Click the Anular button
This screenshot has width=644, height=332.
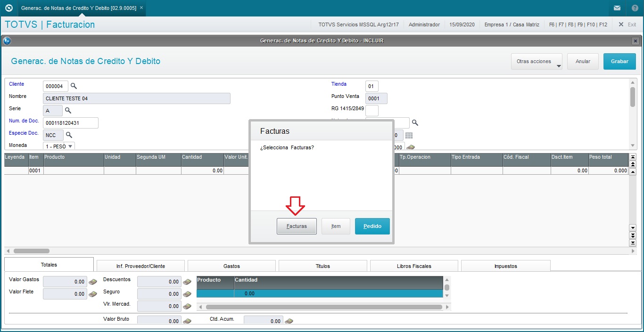[583, 61]
